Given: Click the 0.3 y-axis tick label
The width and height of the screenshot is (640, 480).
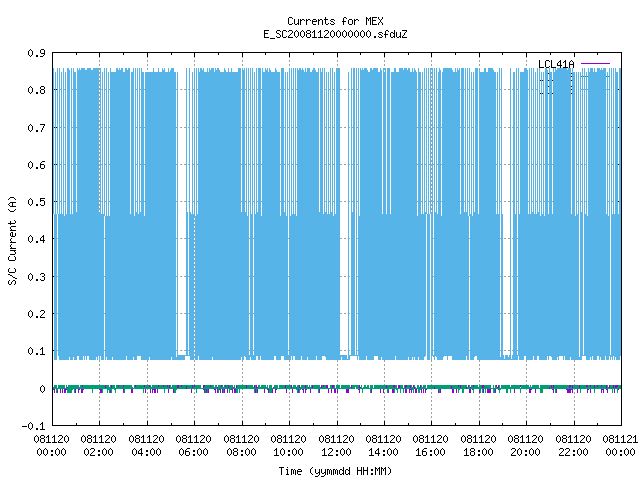Looking at the screenshot, I should (x=36, y=277).
